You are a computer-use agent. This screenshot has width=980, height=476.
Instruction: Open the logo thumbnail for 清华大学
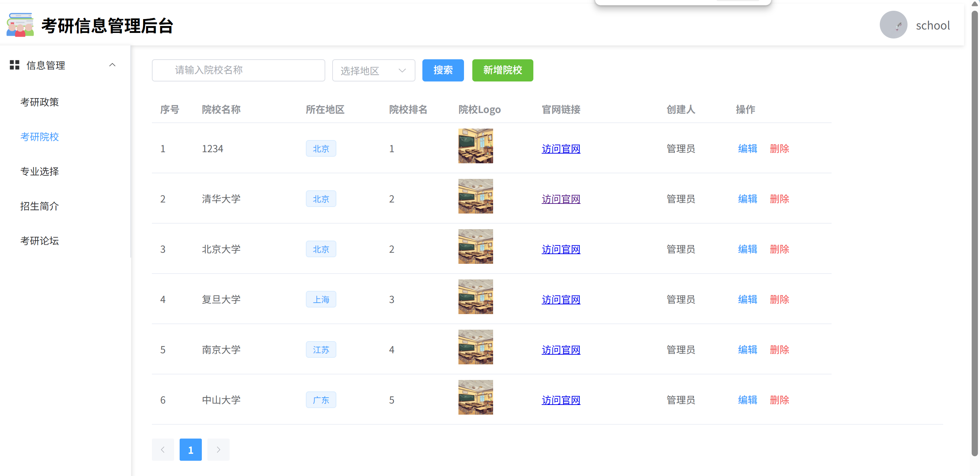[475, 196]
